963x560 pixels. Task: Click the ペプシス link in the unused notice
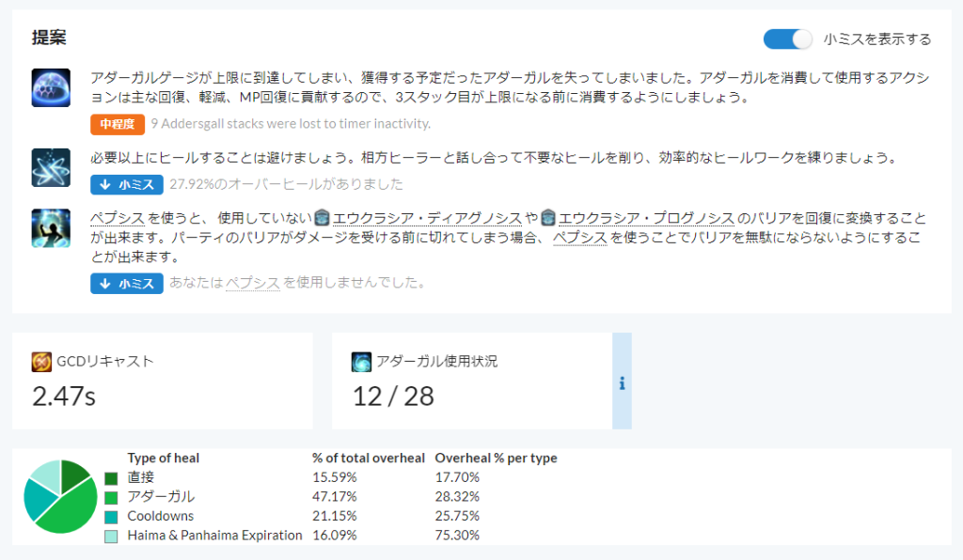coord(252,282)
